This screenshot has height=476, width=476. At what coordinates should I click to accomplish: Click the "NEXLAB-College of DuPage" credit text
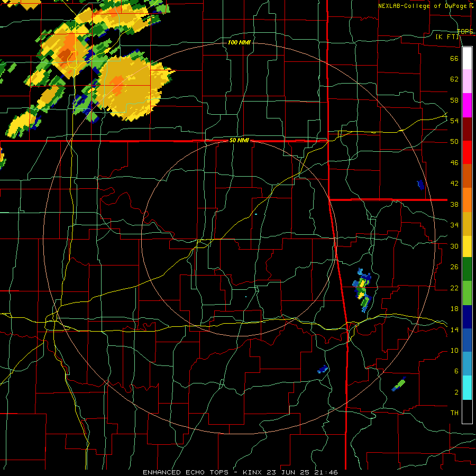(x=423, y=6)
